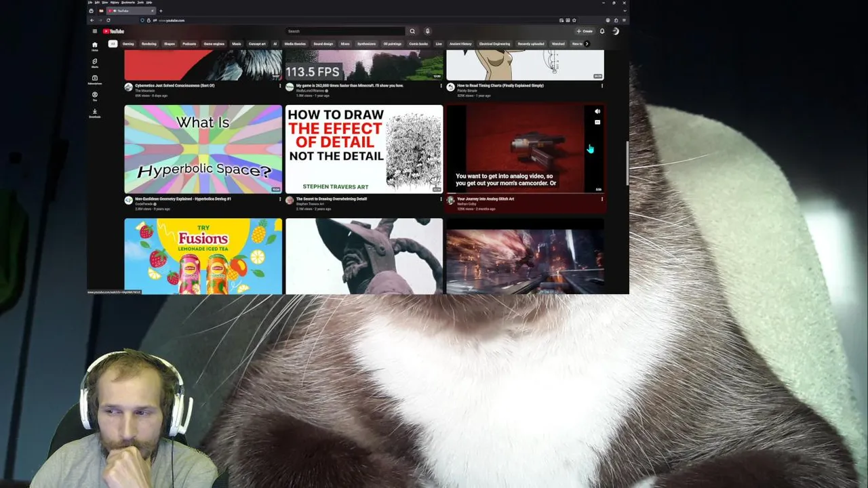The width and height of the screenshot is (868, 488).
Task: Open the Stephen Travers Art channel avatar
Action: [290, 201]
